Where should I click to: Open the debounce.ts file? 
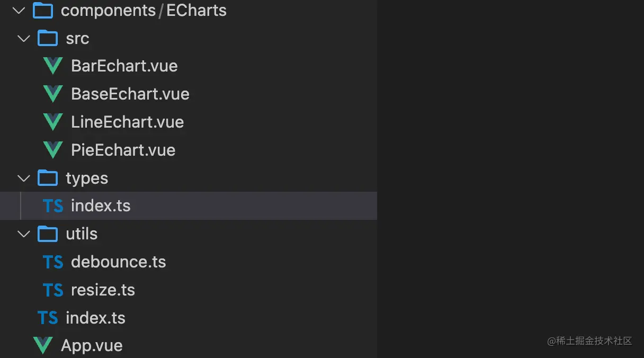[x=189, y=262]
